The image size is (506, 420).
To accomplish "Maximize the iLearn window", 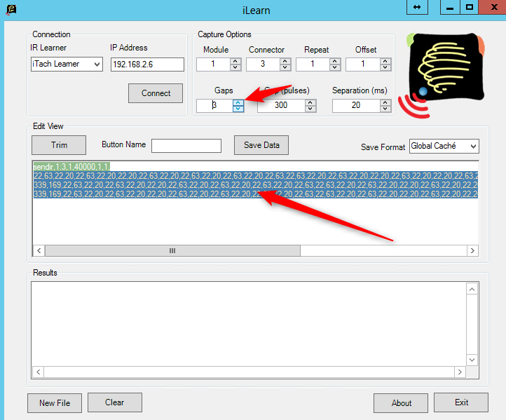I will 470,7.
